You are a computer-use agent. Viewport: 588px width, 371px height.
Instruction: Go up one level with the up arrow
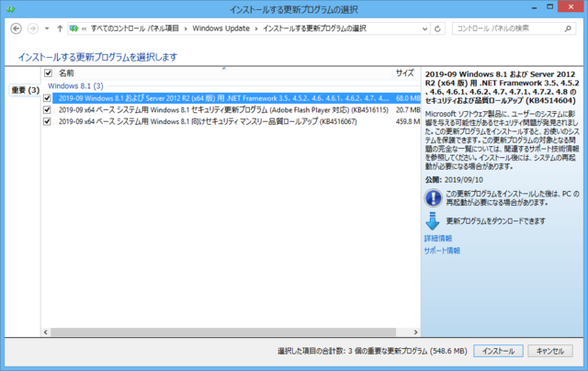[60, 28]
